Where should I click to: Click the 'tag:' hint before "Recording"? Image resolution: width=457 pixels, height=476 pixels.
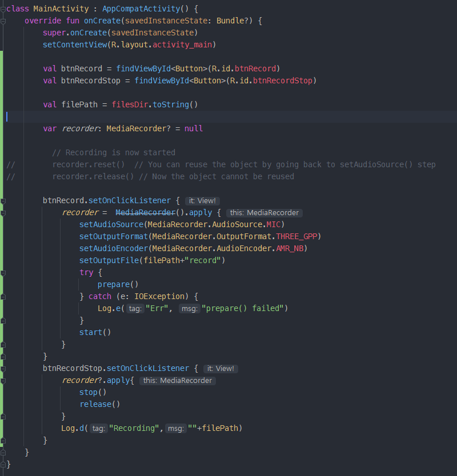tap(98, 429)
